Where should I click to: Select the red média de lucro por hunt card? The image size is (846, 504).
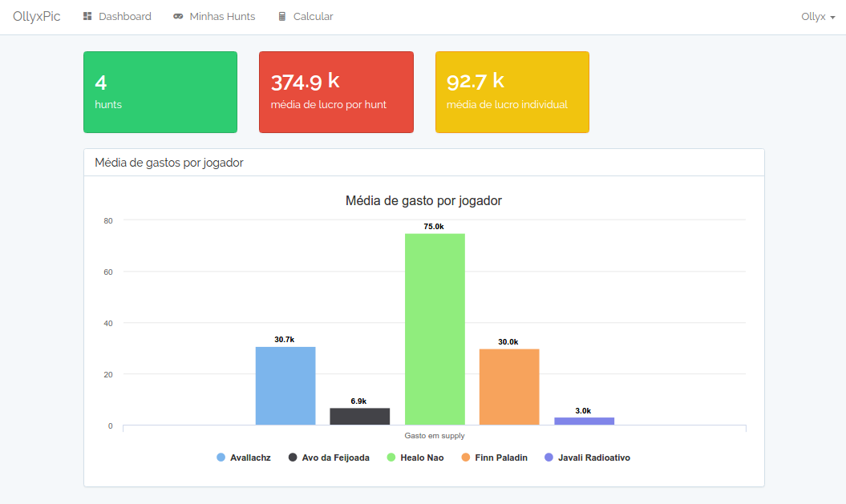pos(336,92)
